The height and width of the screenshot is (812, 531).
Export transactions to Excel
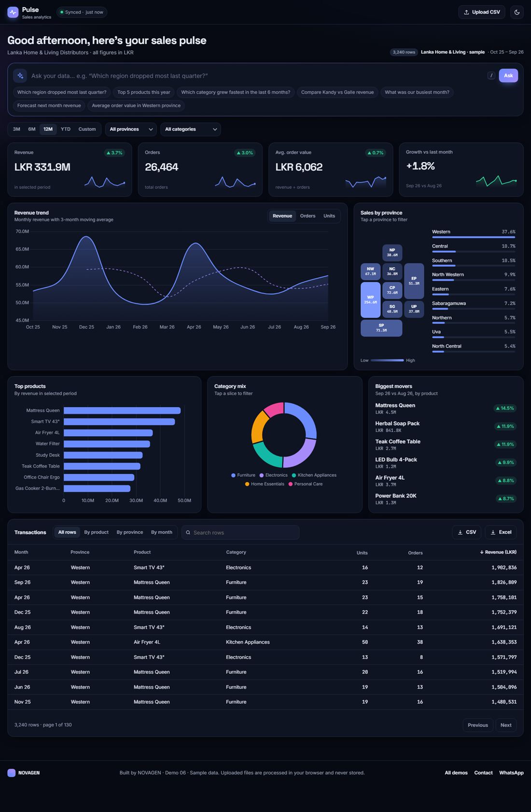[x=501, y=532]
